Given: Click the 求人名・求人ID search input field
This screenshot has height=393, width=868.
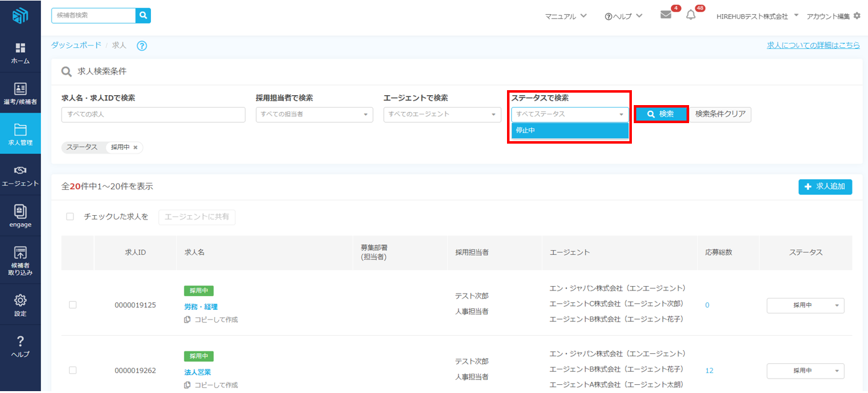Looking at the screenshot, I should coord(153,114).
